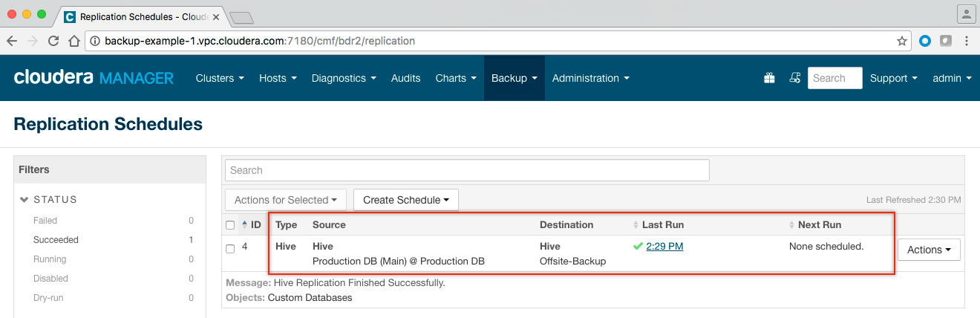This screenshot has width=980, height=318.
Task: Select all schedules with header checkbox
Action: 230,225
